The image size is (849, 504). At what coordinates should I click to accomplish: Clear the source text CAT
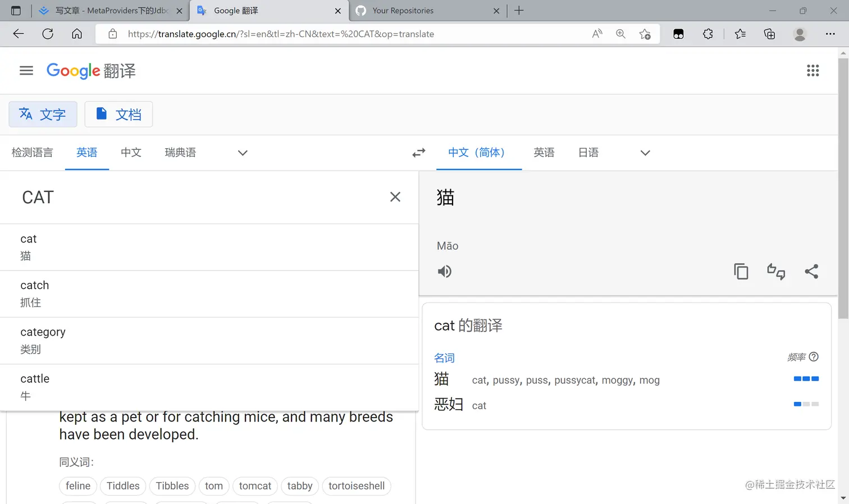click(x=395, y=197)
